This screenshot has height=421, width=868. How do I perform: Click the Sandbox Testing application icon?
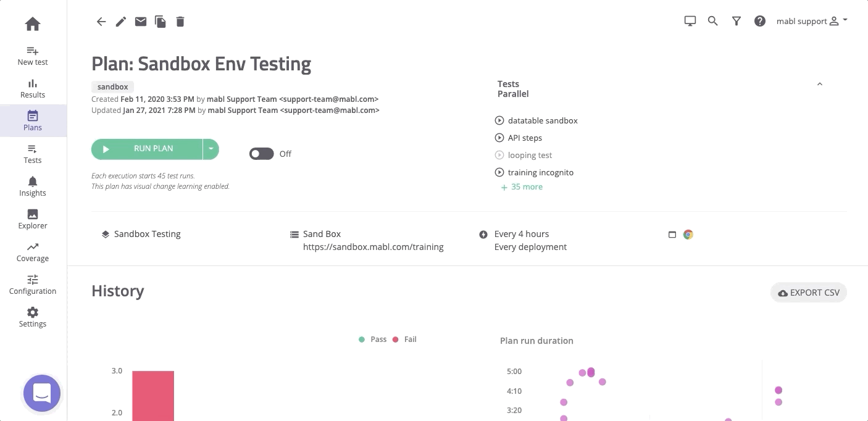pos(106,235)
